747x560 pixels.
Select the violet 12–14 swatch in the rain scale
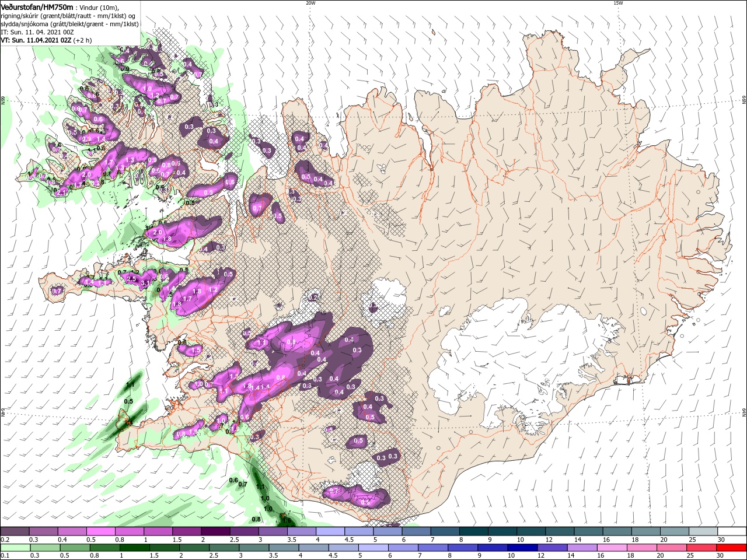pos(553,548)
